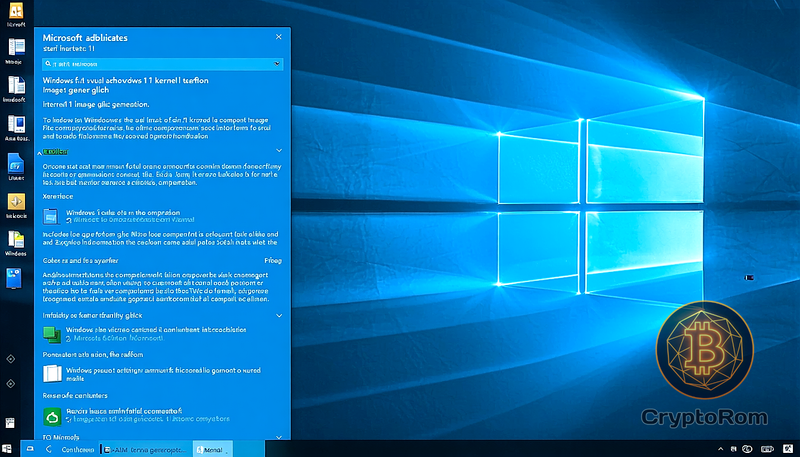Open the result beside the green cloud icon
Viewport: 800px width, 457px height.
coord(124,411)
